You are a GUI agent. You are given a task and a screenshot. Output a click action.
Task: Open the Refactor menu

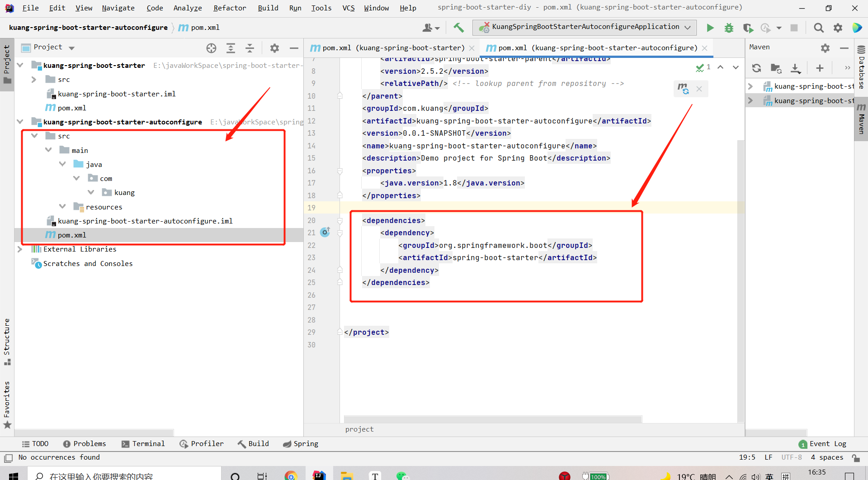click(x=230, y=8)
